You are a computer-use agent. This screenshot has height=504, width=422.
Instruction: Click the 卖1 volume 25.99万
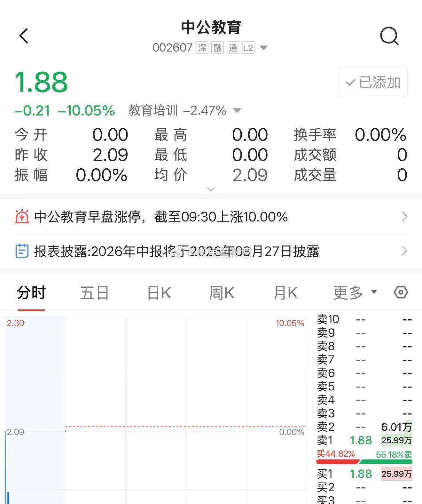(396, 440)
